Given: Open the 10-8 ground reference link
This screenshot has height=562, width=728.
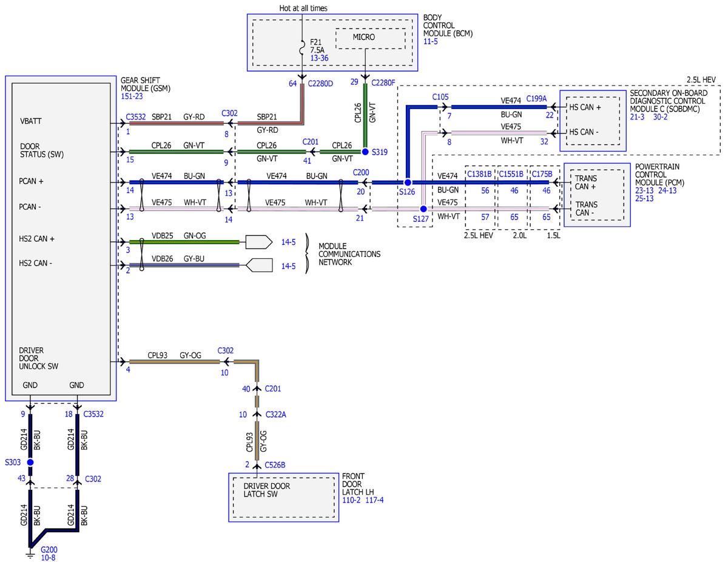Looking at the screenshot, I should coord(48,558).
